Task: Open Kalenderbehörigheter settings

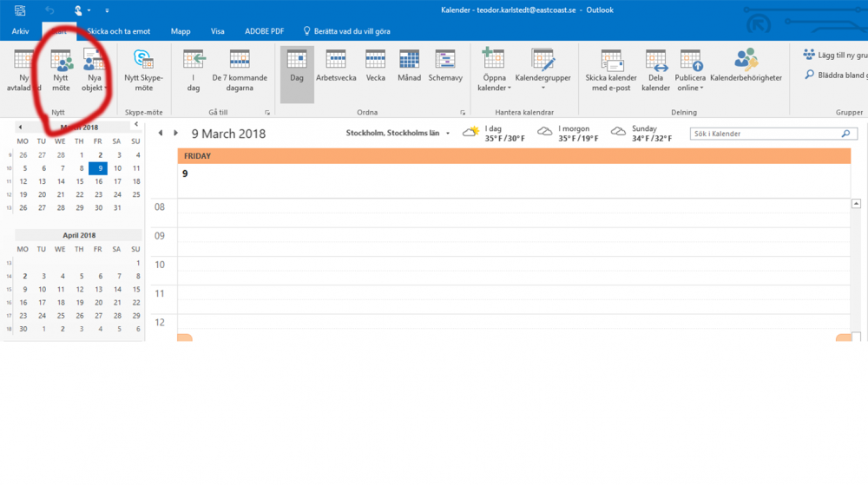Action: coord(746,66)
